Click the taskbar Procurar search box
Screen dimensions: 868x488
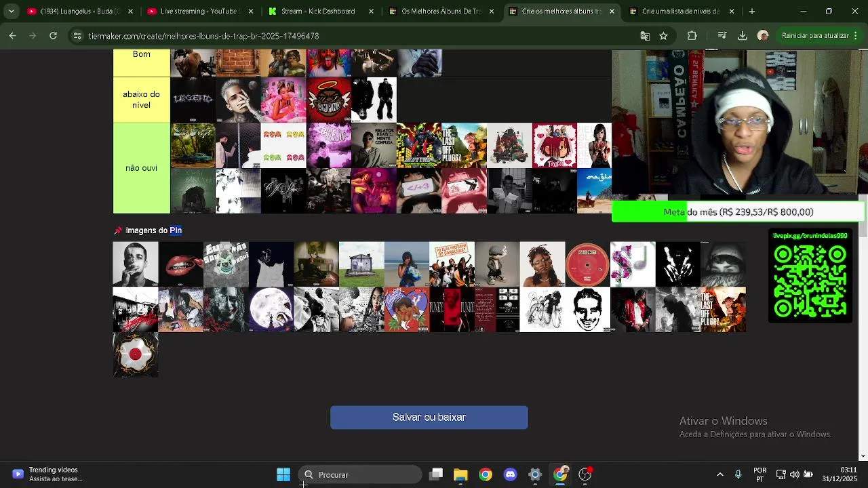[359, 474]
